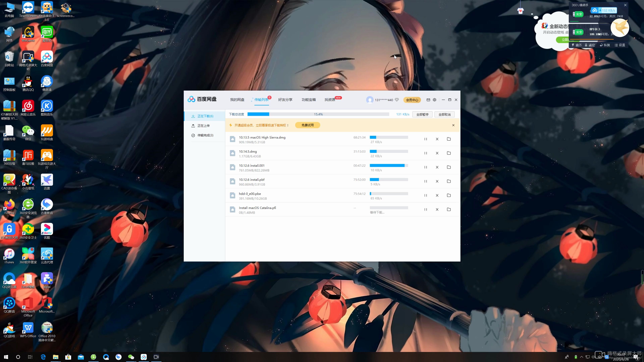Image resolution: width=644 pixels, height=362 pixels.
Task: Click 免费试用 button in banner
Action: [x=308, y=125]
